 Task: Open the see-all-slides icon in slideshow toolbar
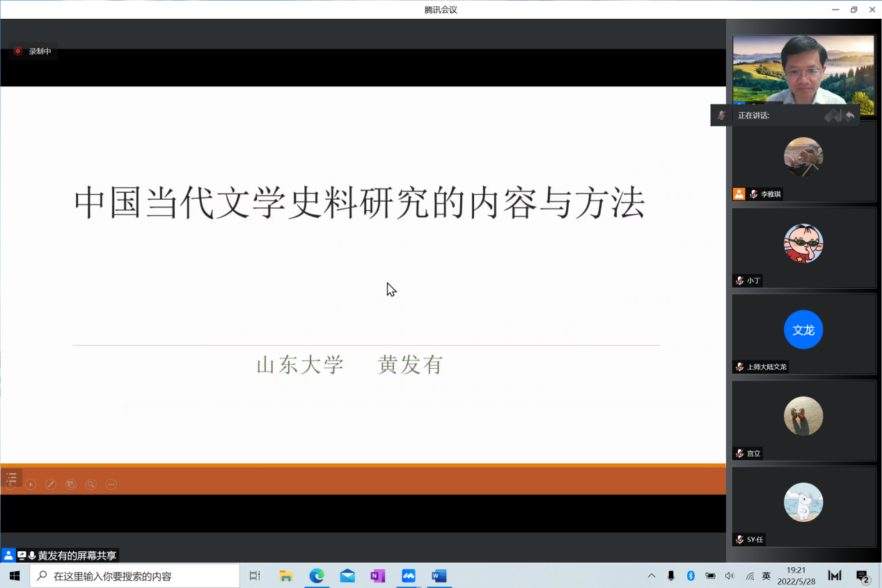[70, 484]
